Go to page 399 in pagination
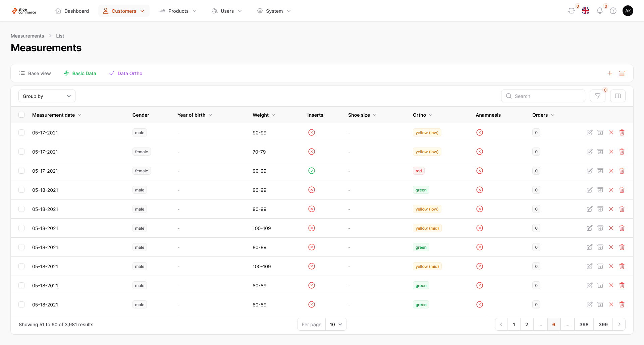 click(x=603, y=325)
